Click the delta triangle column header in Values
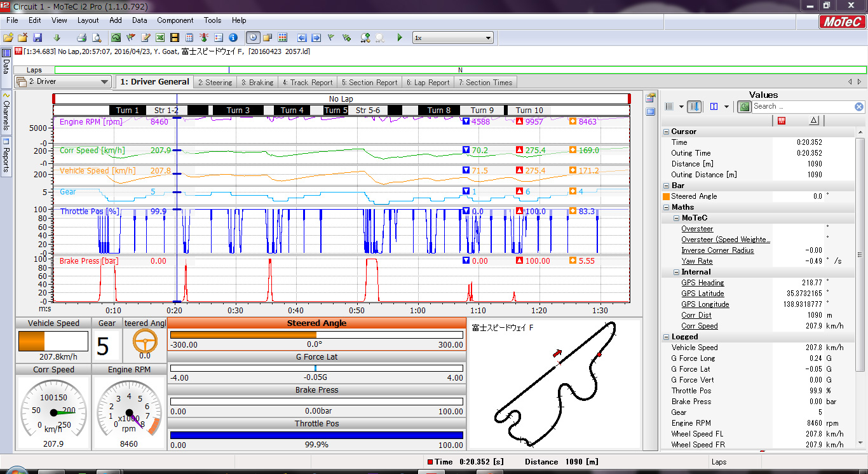868x474 pixels. [x=814, y=121]
